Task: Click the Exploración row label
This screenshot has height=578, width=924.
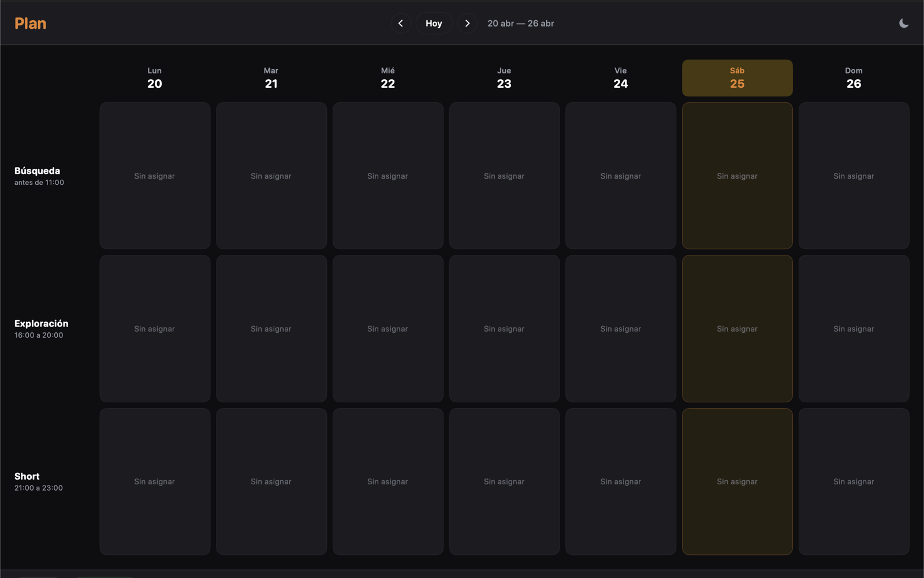Action: pyautogui.click(x=41, y=324)
